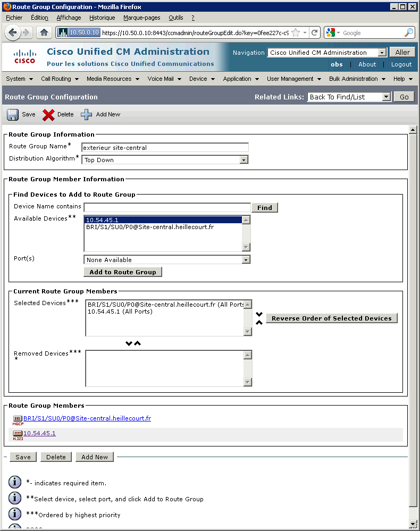Click the Firefox URL address field

click(195, 32)
